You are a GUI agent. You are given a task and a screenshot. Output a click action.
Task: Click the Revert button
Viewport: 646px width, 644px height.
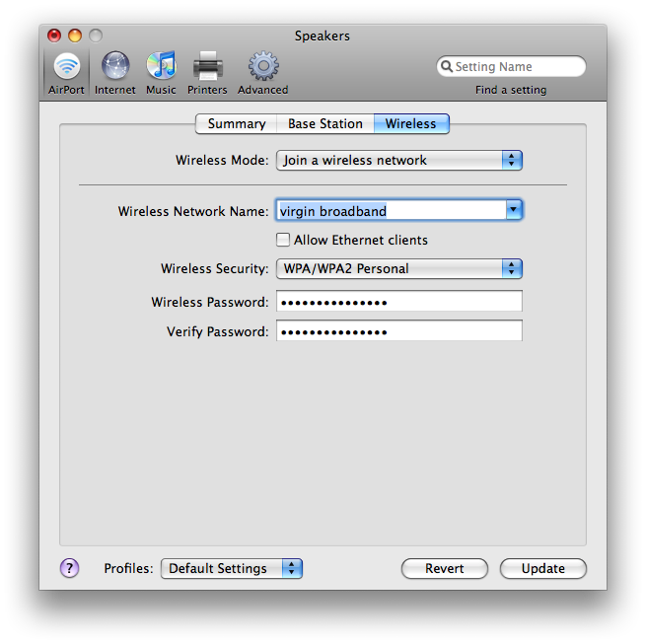pyautogui.click(x=445, y=569)
